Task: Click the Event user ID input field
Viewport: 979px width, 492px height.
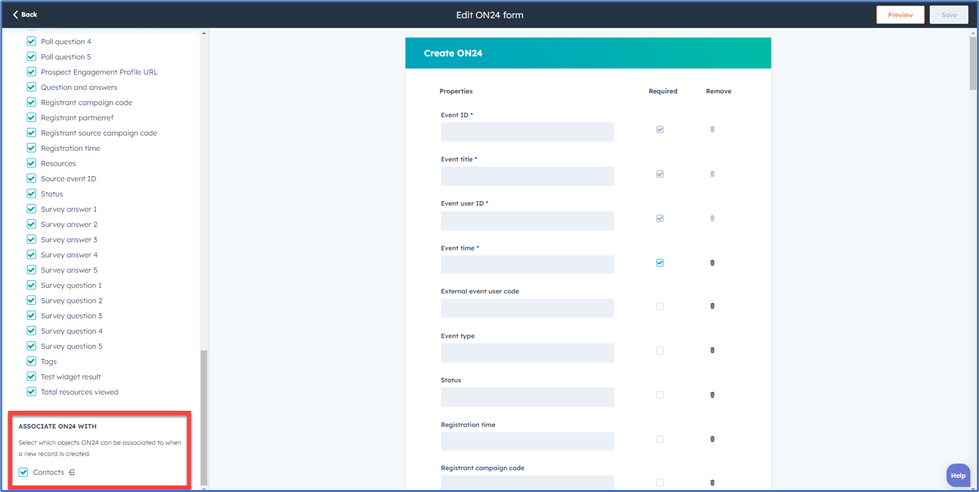Action: pyautogui.click(x=527, y=220)
